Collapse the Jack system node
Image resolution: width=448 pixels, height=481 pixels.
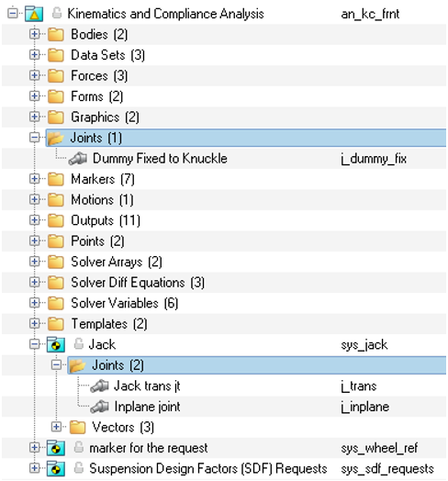pyautogui.click(x=34, y=344)
